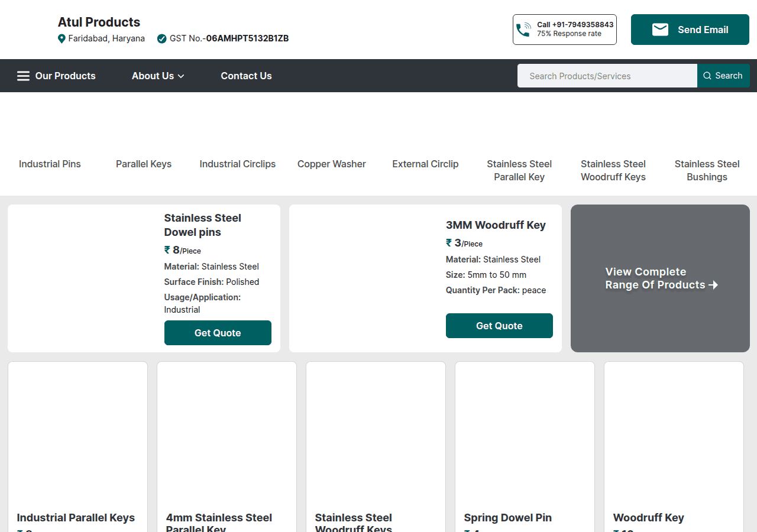Click the location pin icon near Faridabad
The image size is (757, 532).
tap(62, 38)
